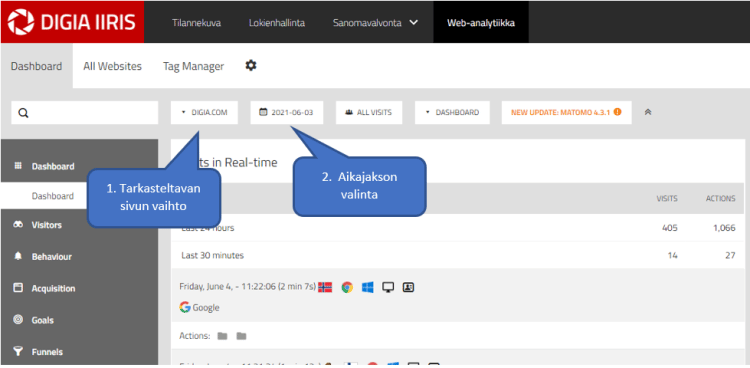Click into the search input field
Viewport: 750px width, 368px height.
[x=85, y=113]
